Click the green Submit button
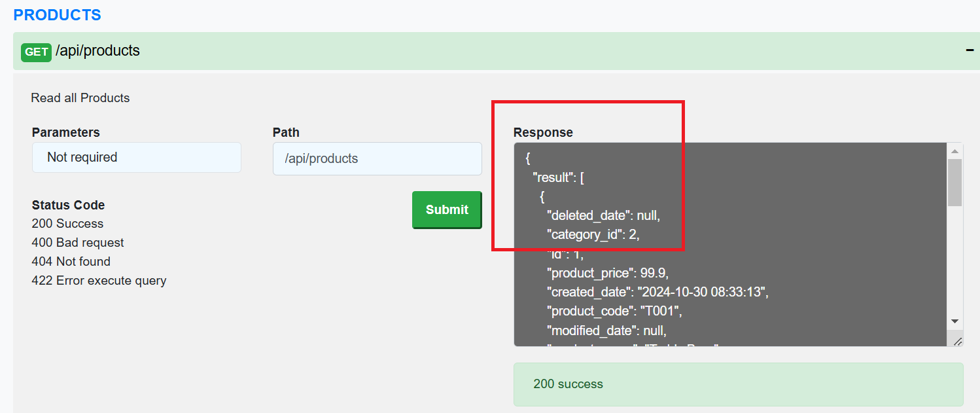Viewport: 980px width, 413px height. pos(447,209)
